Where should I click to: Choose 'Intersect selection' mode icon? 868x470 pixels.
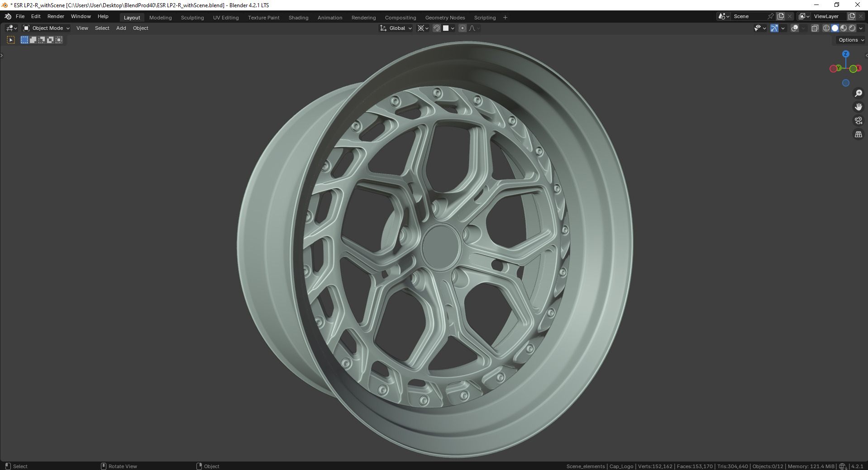[59, 40]
